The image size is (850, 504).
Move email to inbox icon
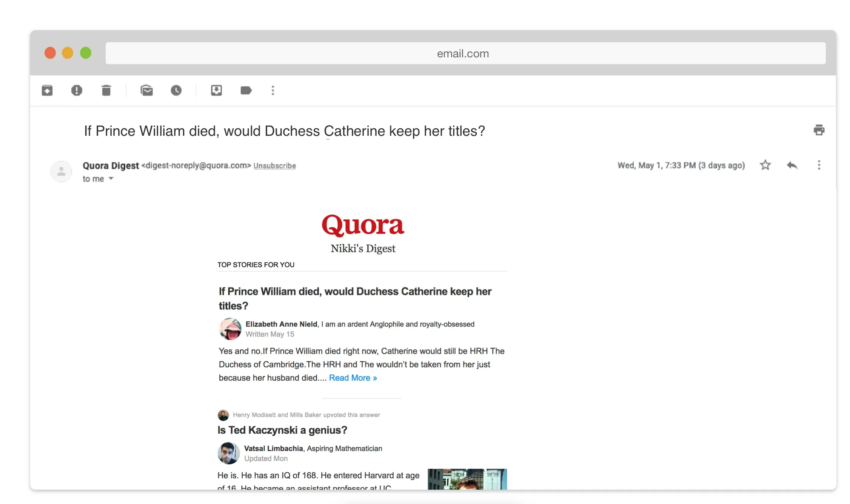pos(216,91)
